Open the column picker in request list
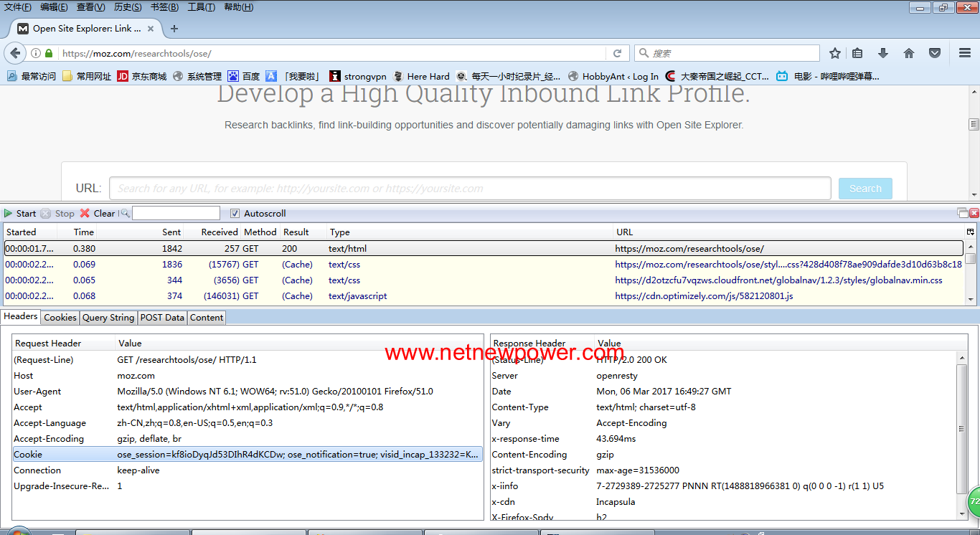Image resolution: width=980 pixels, height=535 pixels. click(x=970, y=232)
